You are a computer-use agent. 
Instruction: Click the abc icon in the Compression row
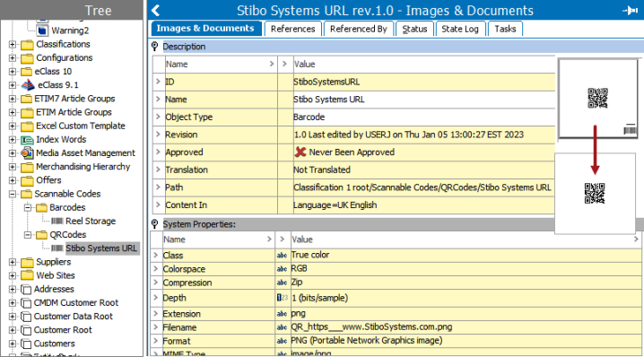(282, 283)
